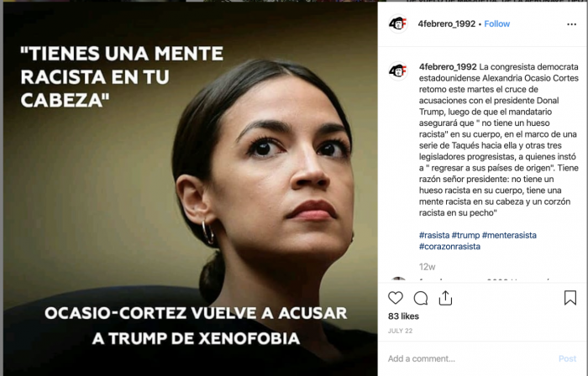View the 83 likes list
This screenshot has height=376, width=588.
403,316
